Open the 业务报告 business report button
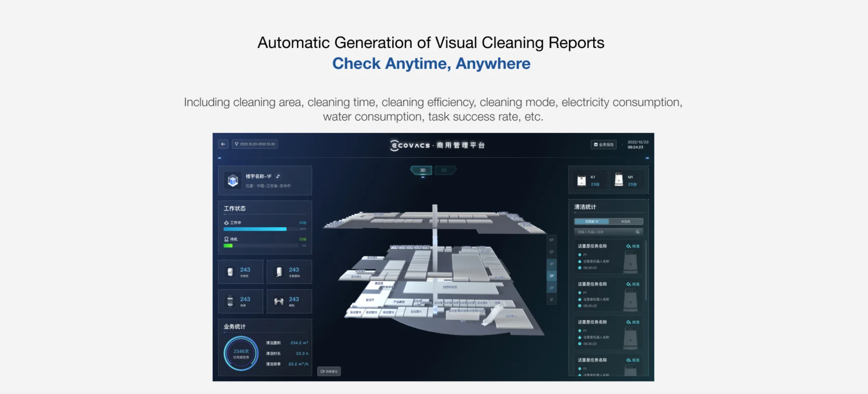The height and width of the screenshot is (394, 868). (603, 145)
